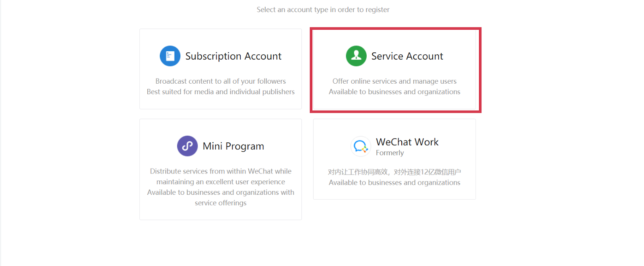644x266 pixels.
Task: Click 'Distribute services from within WeChat while' text
Action: (x=221, y=171)
